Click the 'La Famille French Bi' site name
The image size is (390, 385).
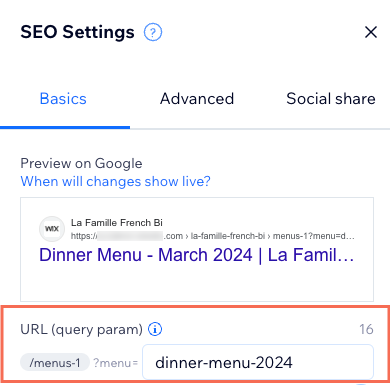click(x=117, y=222)
